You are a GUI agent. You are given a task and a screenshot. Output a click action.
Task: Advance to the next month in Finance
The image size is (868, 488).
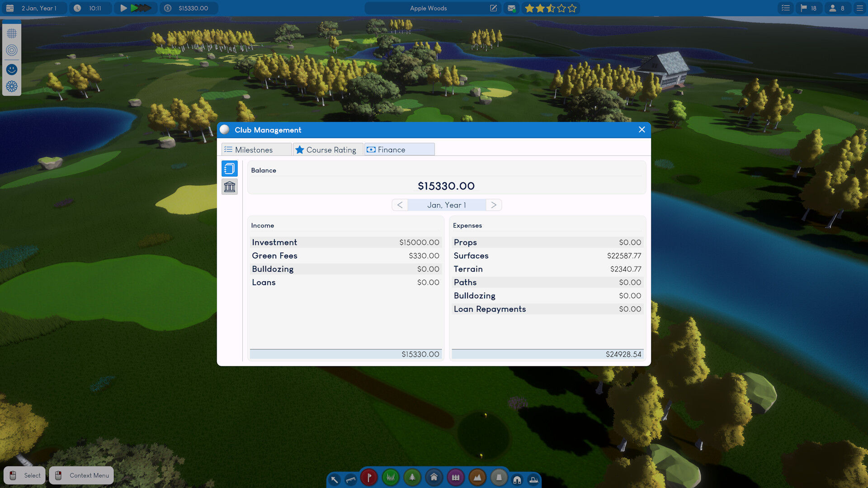(494, 205)
